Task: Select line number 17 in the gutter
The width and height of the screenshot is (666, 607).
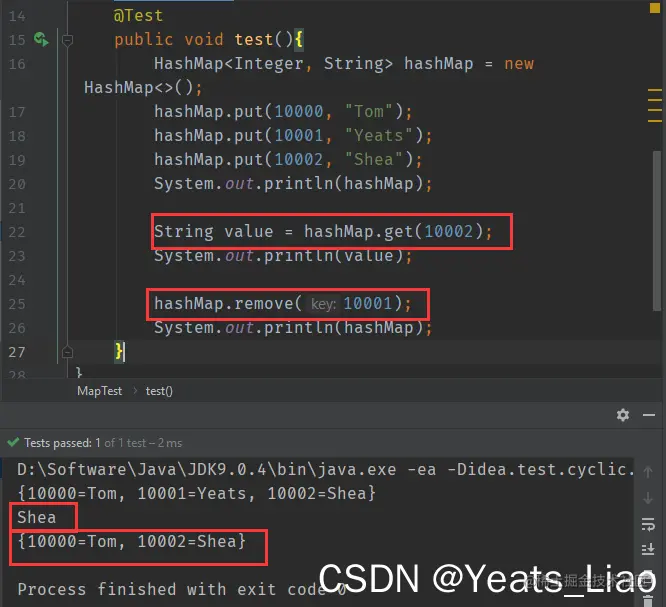Action: click(x=17, y=112)
